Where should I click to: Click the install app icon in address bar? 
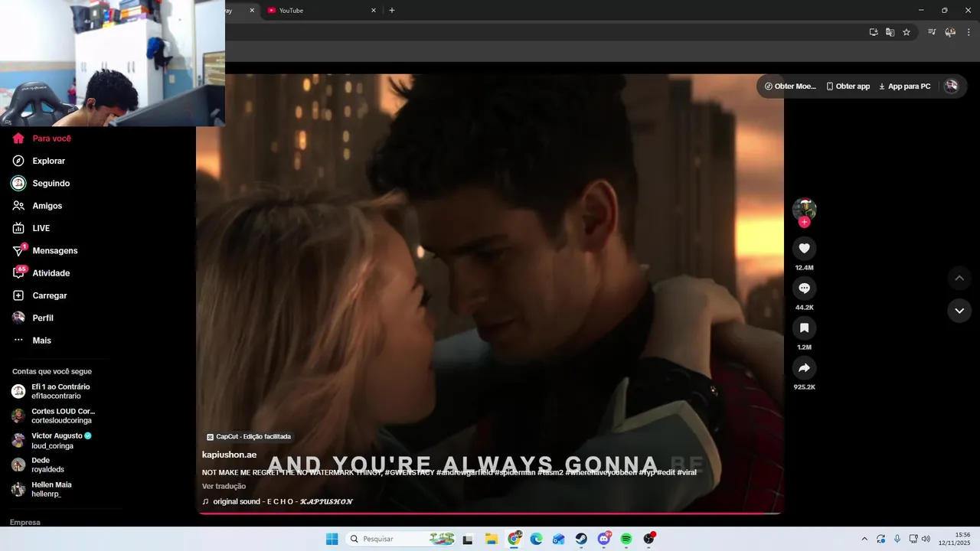[x=874, y=32]
